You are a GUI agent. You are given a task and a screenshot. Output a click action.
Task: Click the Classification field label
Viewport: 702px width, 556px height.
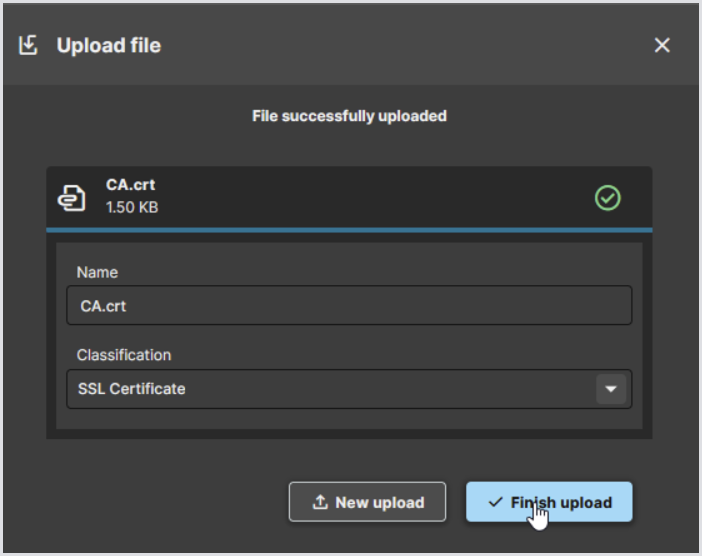(x=124, y=355)
